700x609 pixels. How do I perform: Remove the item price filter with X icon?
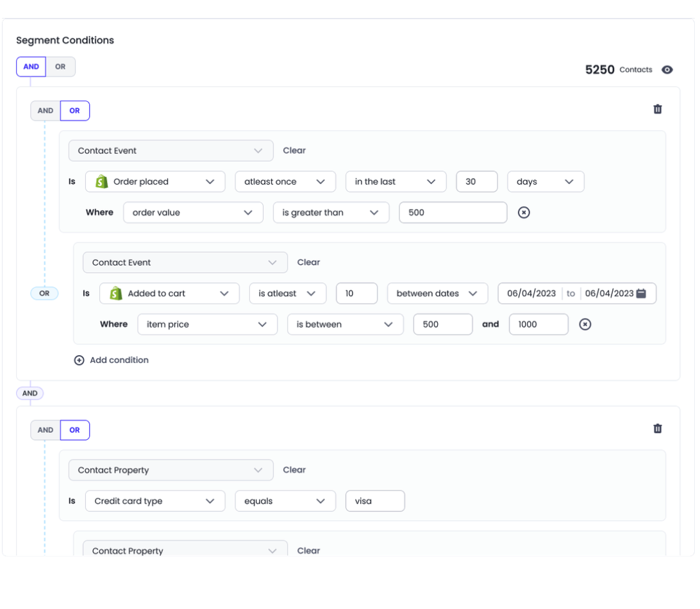[x=585, y=324]
